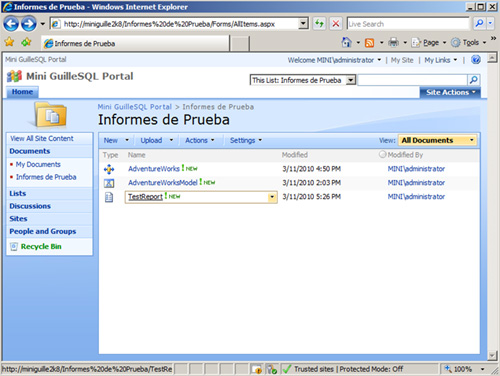500x376 pixels.
Task: Open My Documents in sidebar
Action: [38, 164]
